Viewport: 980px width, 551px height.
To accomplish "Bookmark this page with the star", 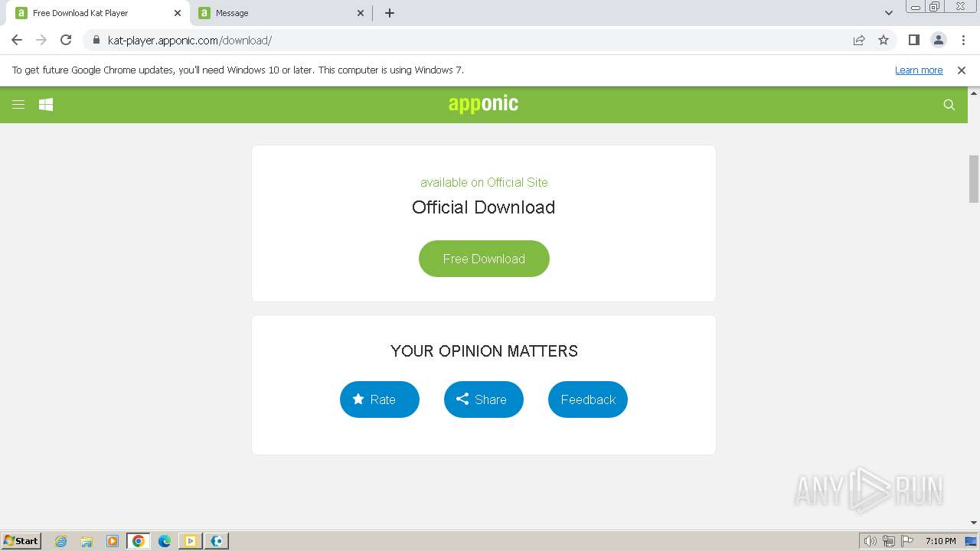I will click(884, 40).
